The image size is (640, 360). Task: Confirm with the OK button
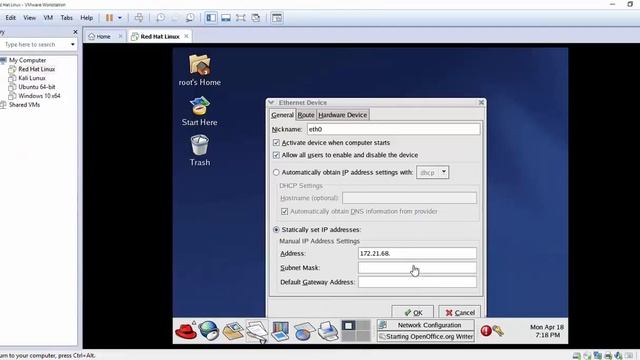413,312
